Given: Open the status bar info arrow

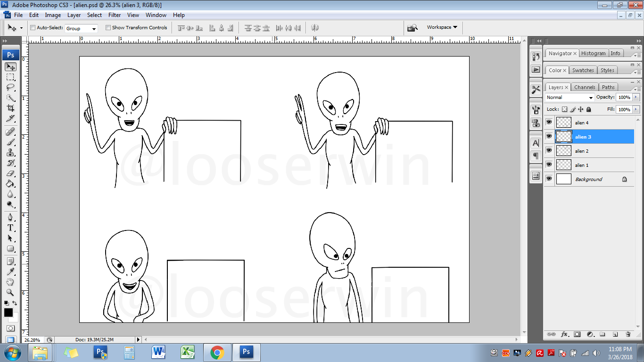Looking at the screenshot, I should pos(138,339).
